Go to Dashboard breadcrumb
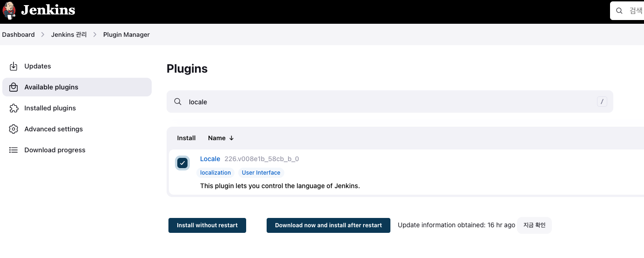The image size is (644, 258). pyautogui.click(x=18, y=34)
